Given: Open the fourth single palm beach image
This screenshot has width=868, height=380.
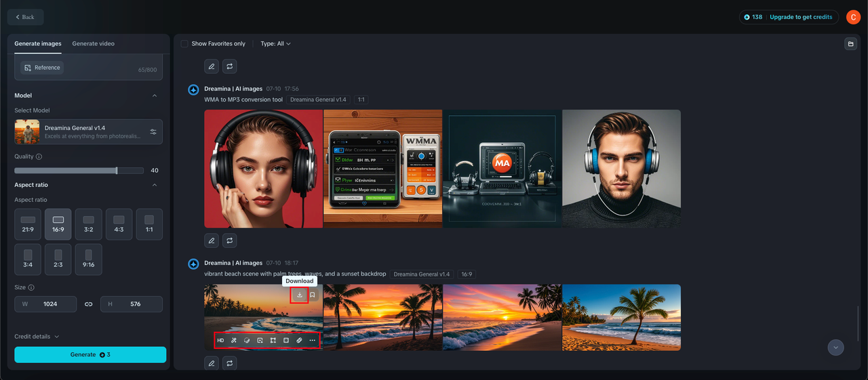Looking at the screenshot, I should tap(622, 317).
